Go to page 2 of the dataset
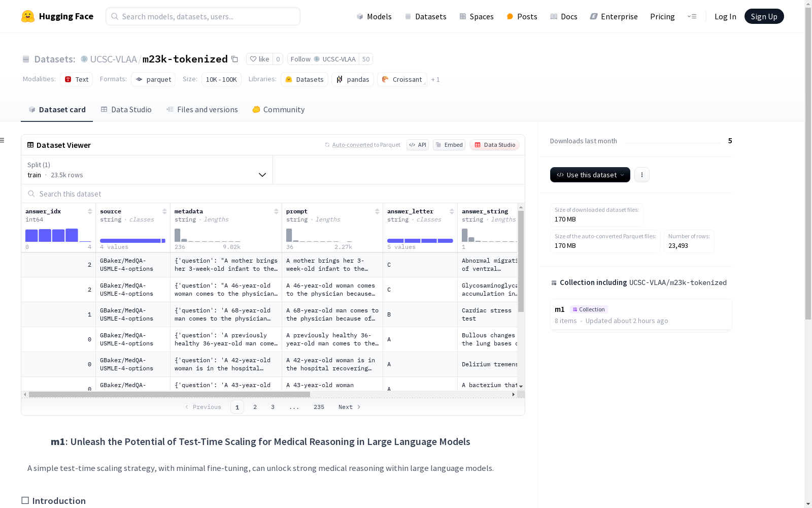812x508 pixels. [255, 407]
